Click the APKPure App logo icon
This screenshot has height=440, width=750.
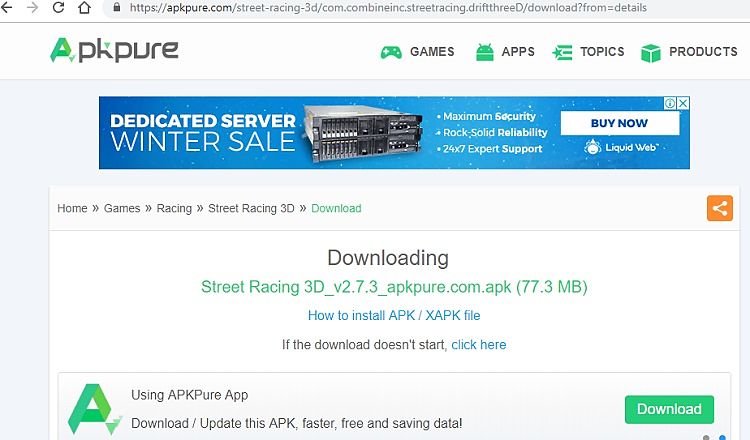click(x=94, y=409)
